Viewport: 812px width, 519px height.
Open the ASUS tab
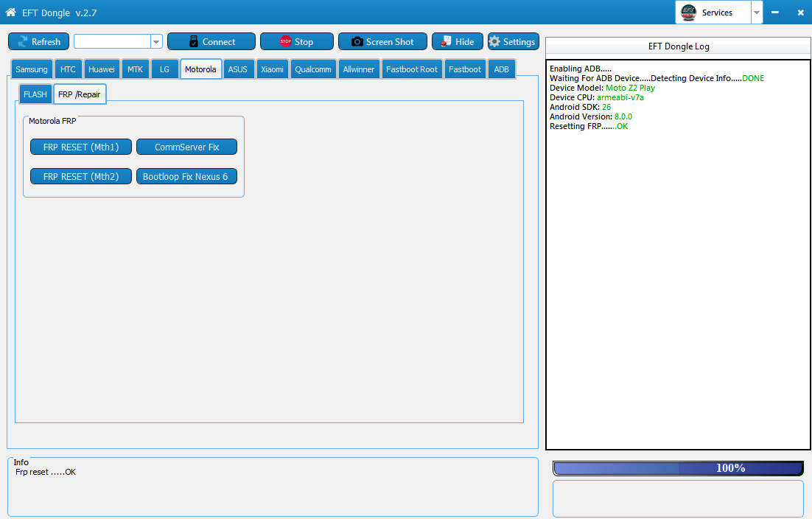(238, 69)
